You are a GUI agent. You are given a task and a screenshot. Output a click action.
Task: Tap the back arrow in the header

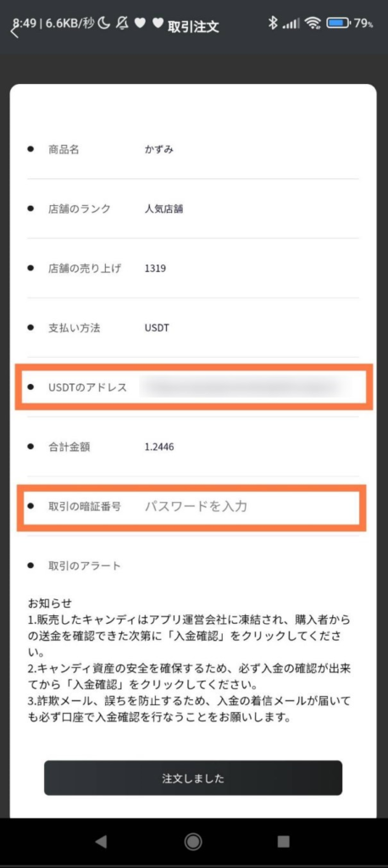tap(14, 31)
